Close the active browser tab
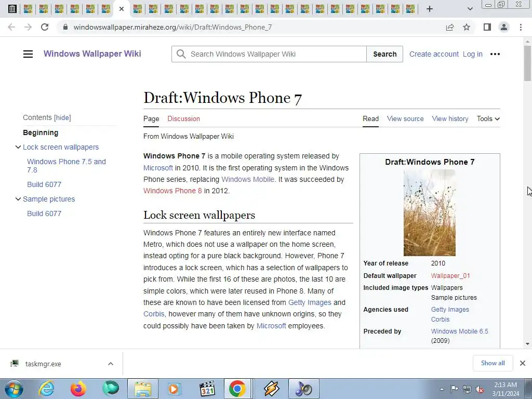Image resolution: width=532 pixels, height=399 pixels. (x=122, y=9)
